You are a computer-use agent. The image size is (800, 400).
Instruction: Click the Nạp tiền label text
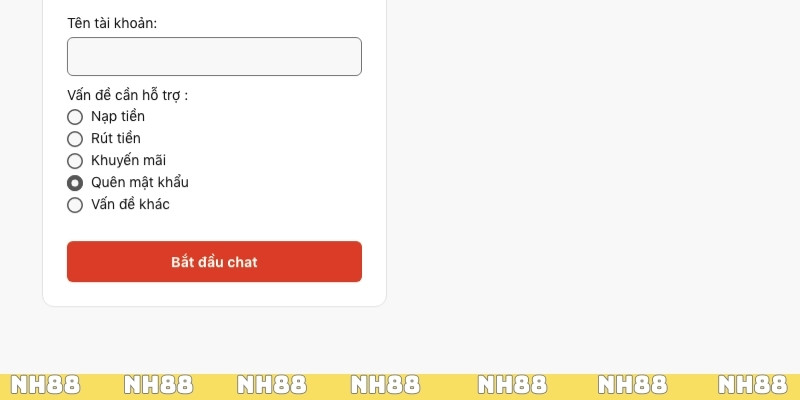(x=118, y=117)
